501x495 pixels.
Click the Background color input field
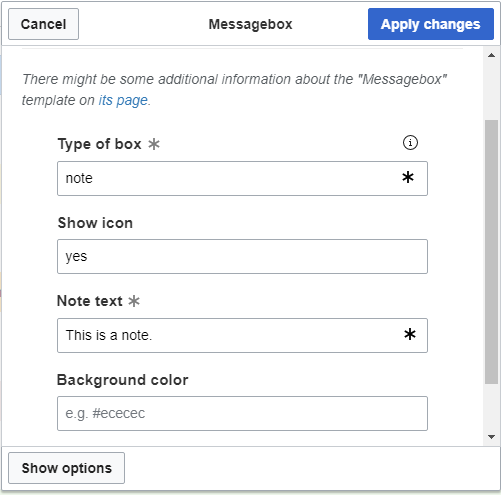[242, 413]
